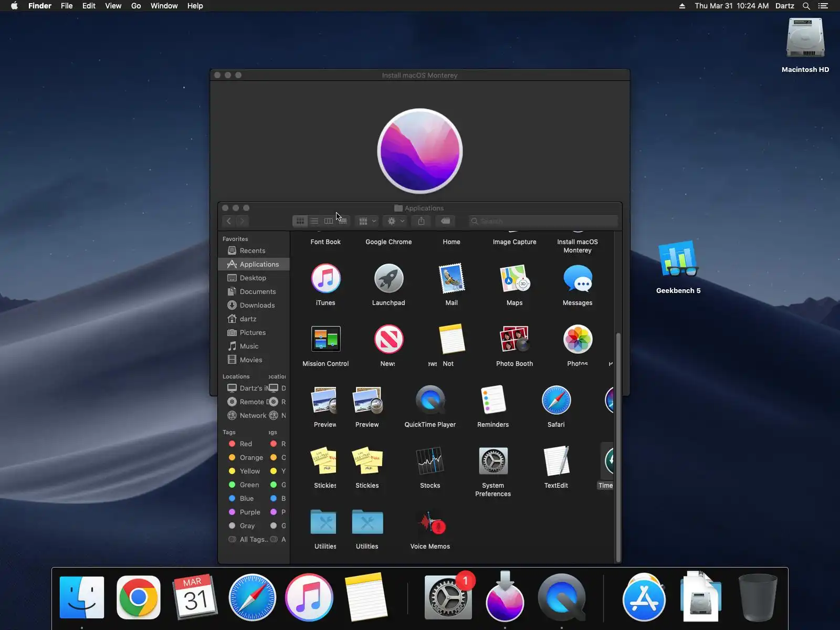
Task: Select the Mail app icon
Action: [x=451, y=279]
